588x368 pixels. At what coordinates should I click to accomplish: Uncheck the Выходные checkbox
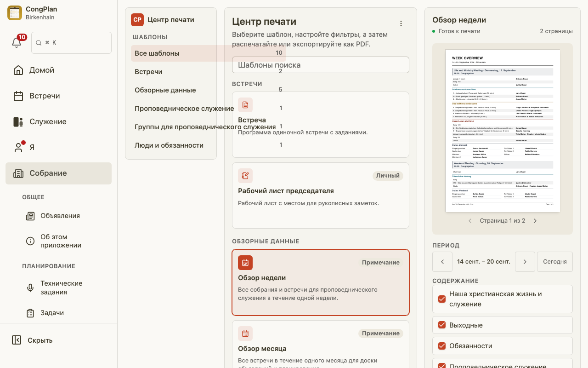(x=442, y=325)
